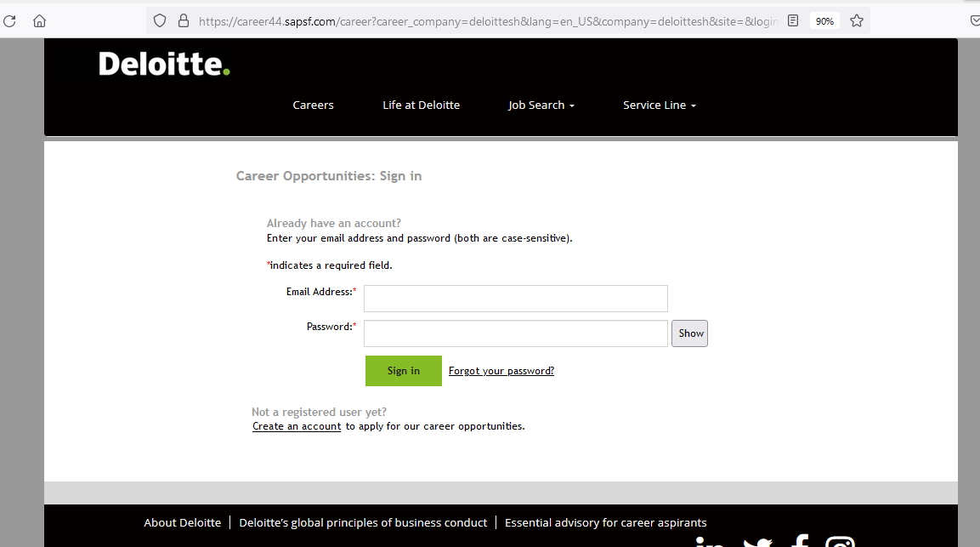
Task: Click the 'Email Address:' label
Action: tap(321, 292)
